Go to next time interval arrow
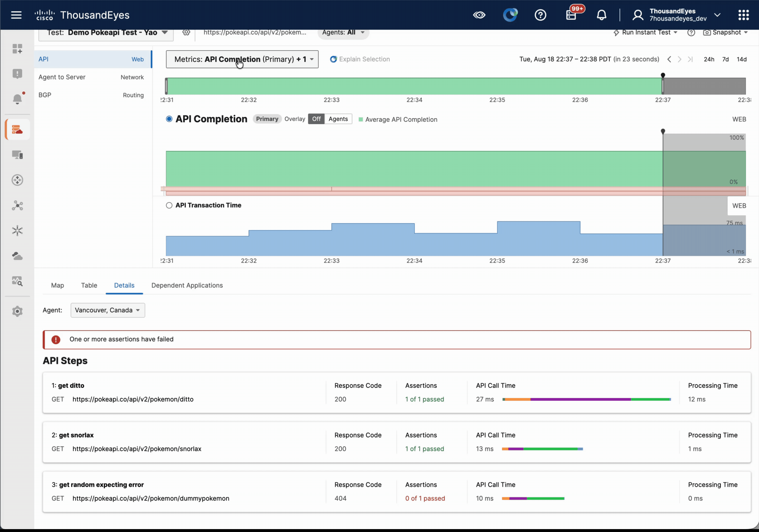 (680, 59)
